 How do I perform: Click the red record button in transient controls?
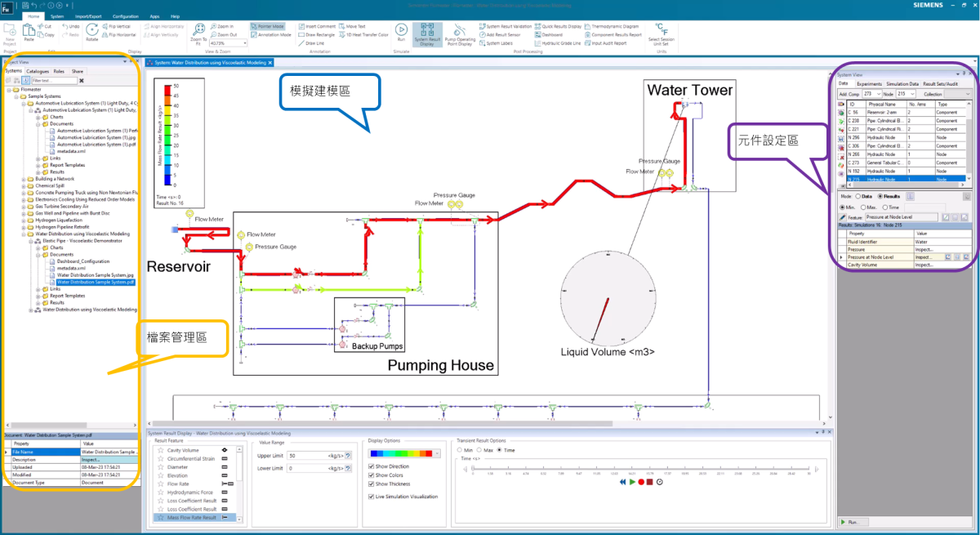641,483
